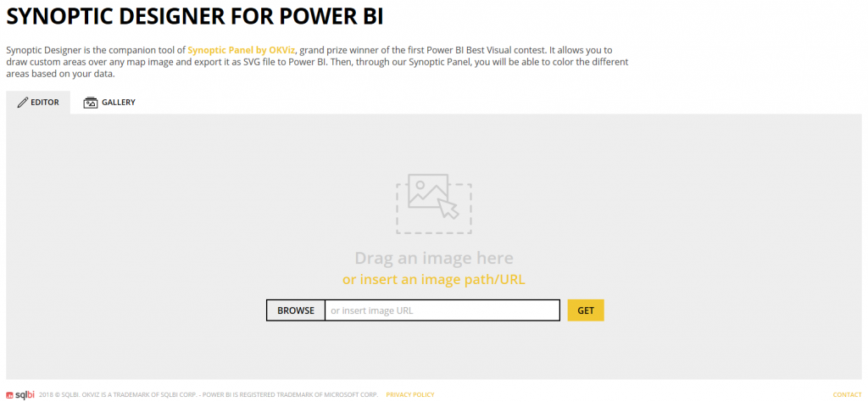Viewport: 868px width, 402px height.
Task: Click the image placeholder drop icon
Action: 434,204
